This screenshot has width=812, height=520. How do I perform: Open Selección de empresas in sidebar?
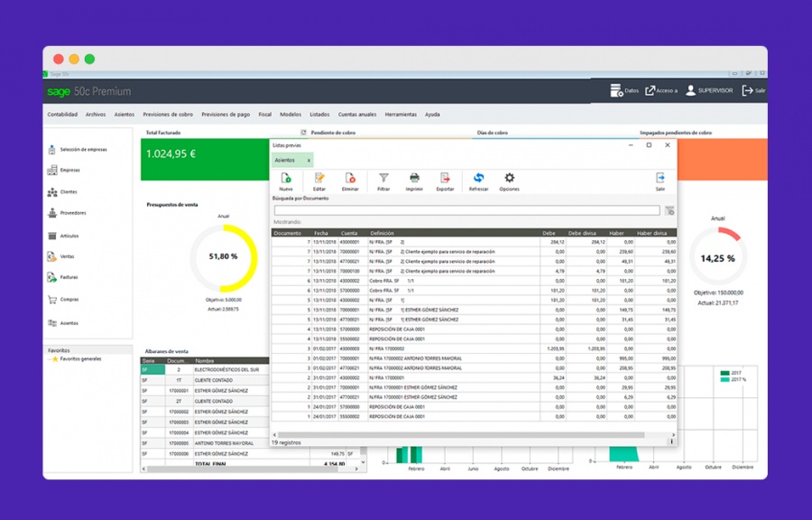coord(78,150)
